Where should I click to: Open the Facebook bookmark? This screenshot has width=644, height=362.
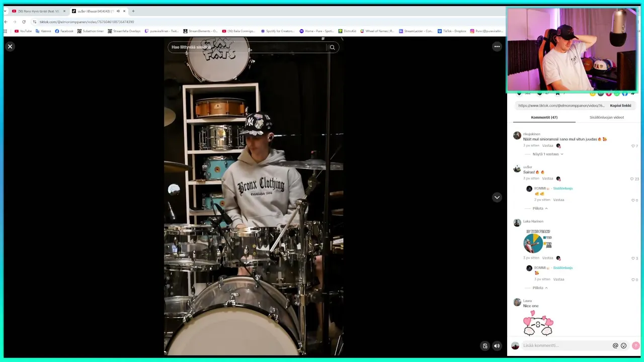[64, 31]
